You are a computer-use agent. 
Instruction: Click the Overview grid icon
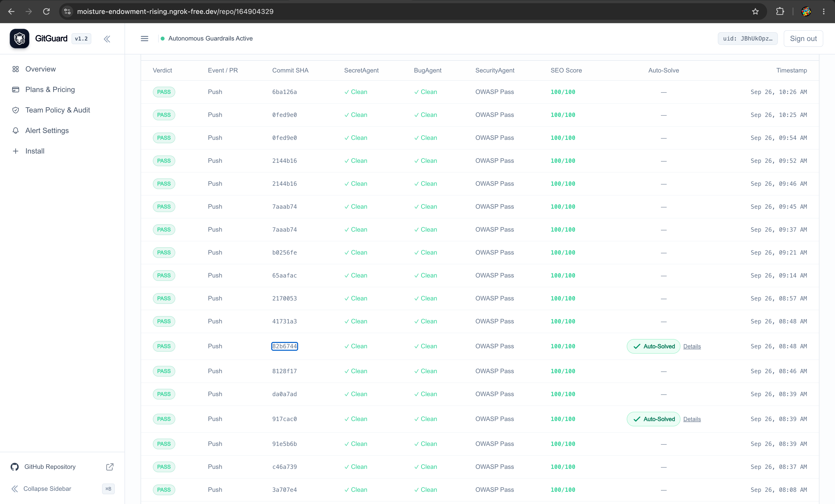(16, 69)
